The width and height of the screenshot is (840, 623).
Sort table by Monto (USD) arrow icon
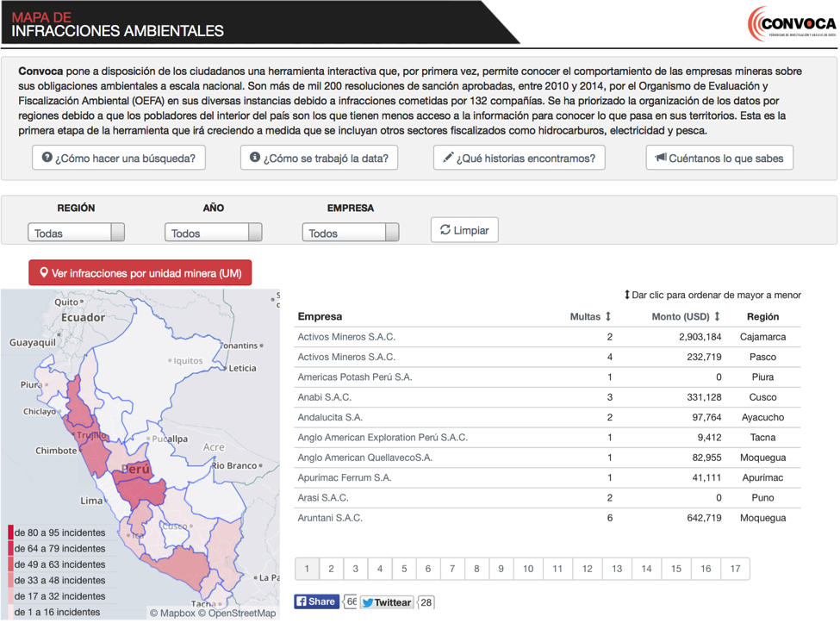pyautogui.click(x=717, y=317)
